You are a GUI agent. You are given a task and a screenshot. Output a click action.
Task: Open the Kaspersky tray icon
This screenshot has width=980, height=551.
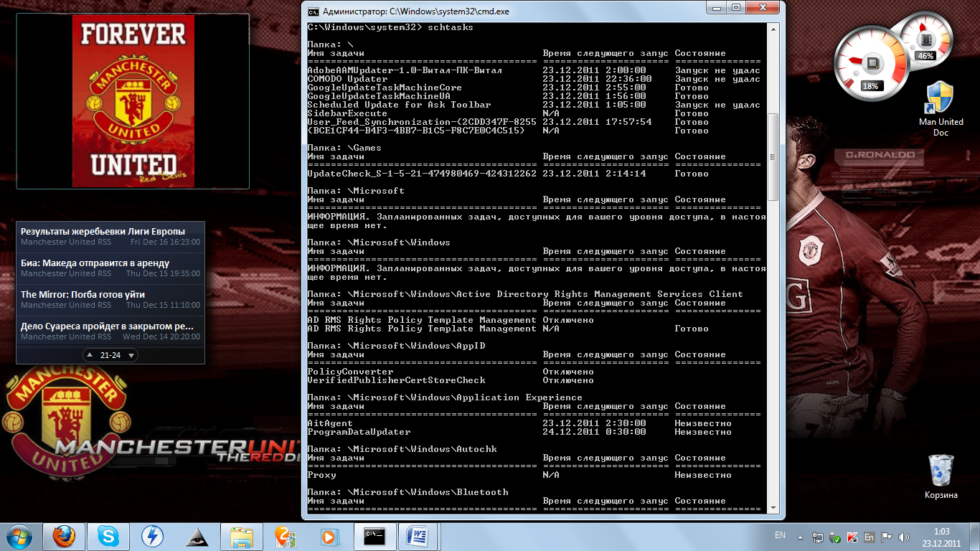(x=852, y=537)
